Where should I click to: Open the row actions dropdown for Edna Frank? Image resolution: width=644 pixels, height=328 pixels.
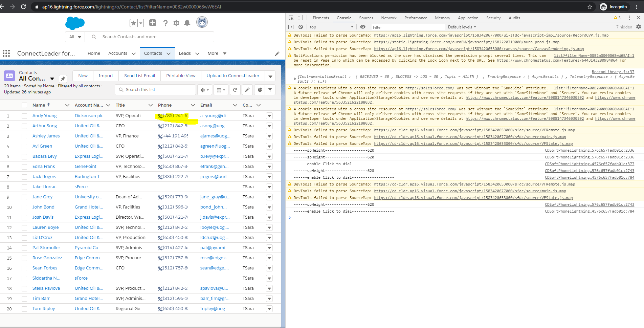[269, 167]
